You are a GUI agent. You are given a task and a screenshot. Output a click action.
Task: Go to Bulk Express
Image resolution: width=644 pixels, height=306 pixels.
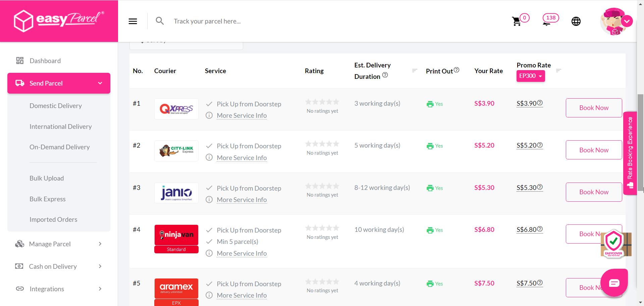click(47, 199)
